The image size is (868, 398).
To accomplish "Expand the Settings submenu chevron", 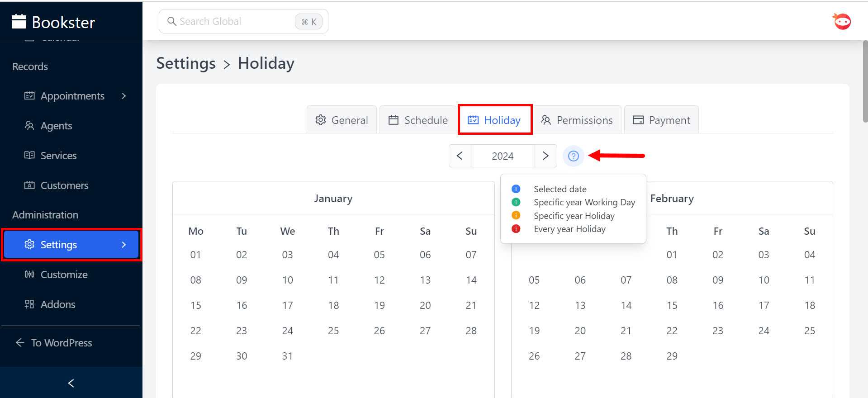I will [123, 245].
